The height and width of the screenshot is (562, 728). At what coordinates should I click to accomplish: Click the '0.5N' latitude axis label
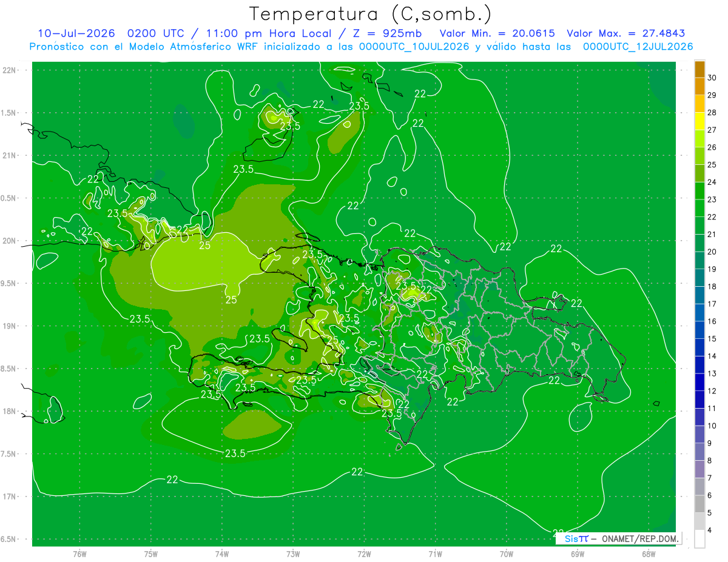click(x=9, y=198)
